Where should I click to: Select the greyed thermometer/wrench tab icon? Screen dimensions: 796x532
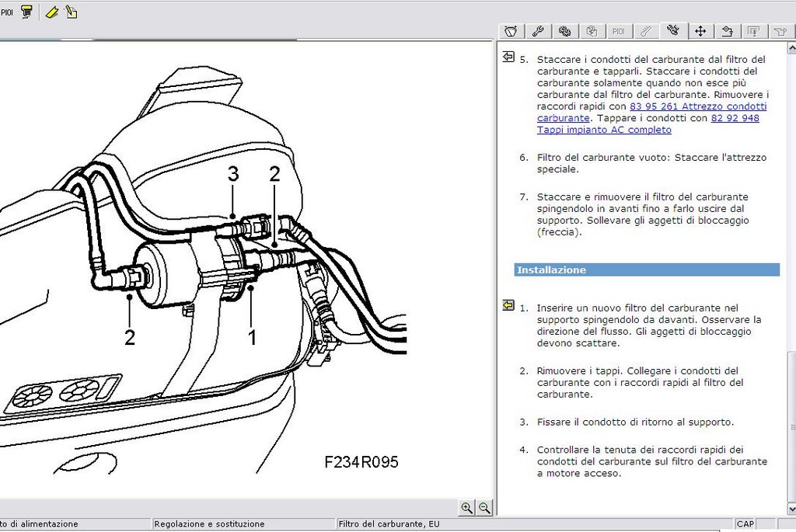pyautogui.click(x=645, y=31)
